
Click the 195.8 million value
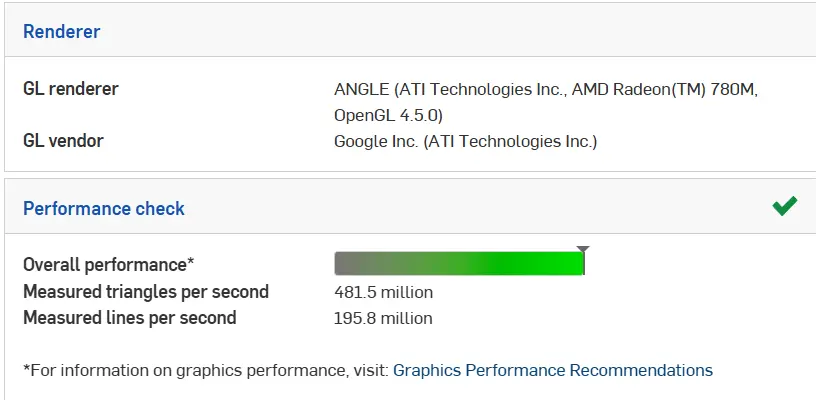click(383, 318)
